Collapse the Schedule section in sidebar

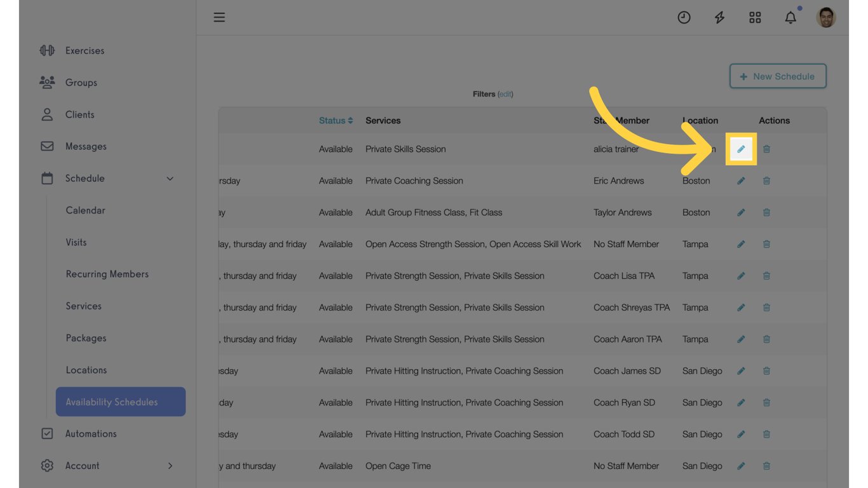(x=170, y=179)
